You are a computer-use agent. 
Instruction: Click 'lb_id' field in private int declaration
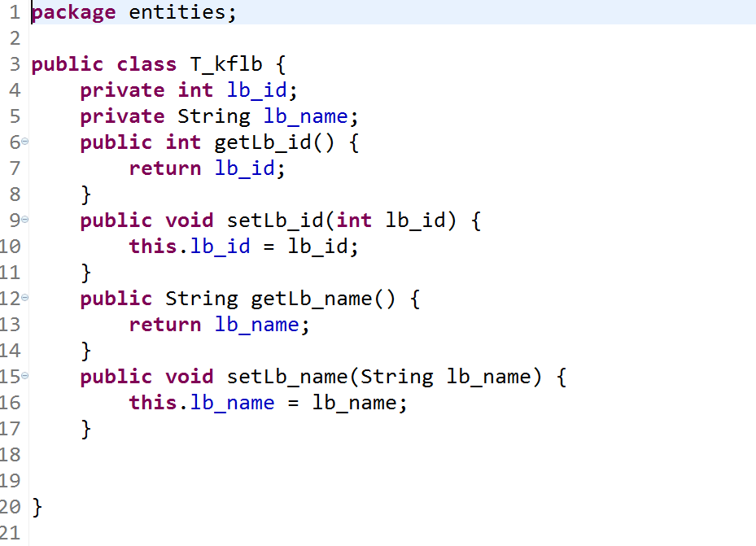coord(257,90)
